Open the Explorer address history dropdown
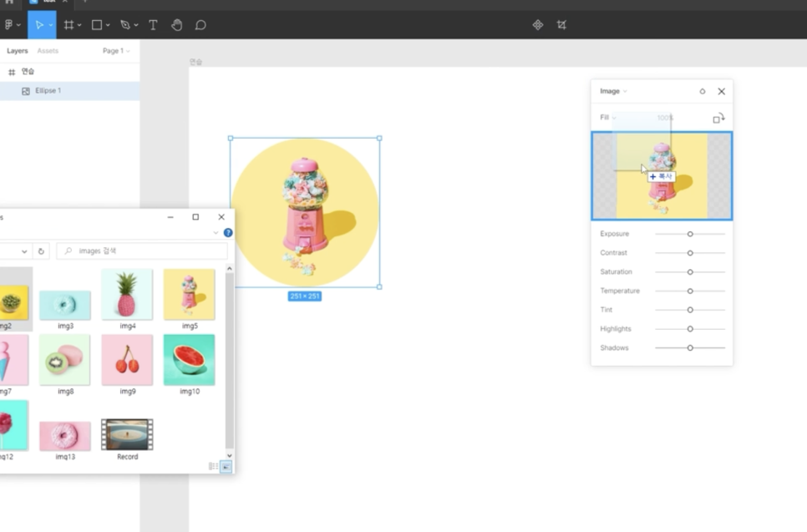The image size is (807, 532). tap(24, 251)
